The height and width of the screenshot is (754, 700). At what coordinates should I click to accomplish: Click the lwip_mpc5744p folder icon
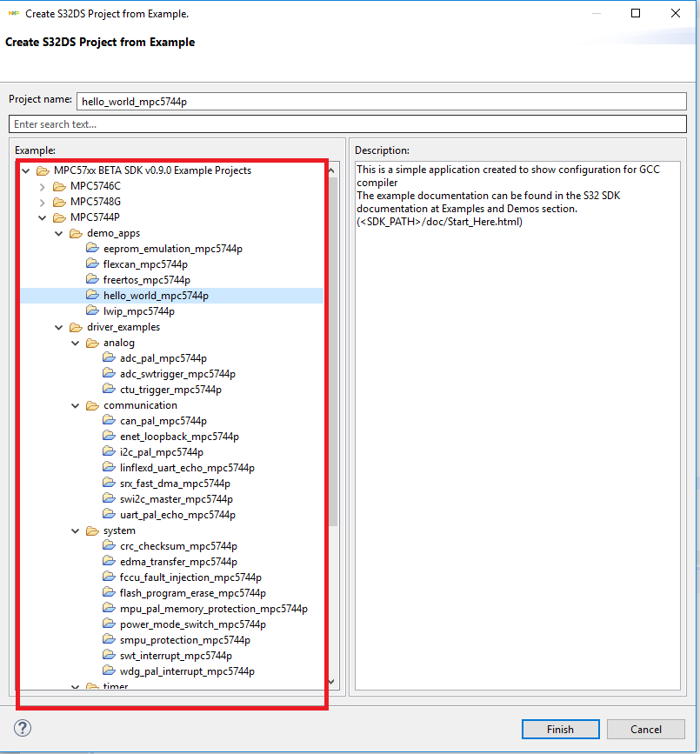92,310
